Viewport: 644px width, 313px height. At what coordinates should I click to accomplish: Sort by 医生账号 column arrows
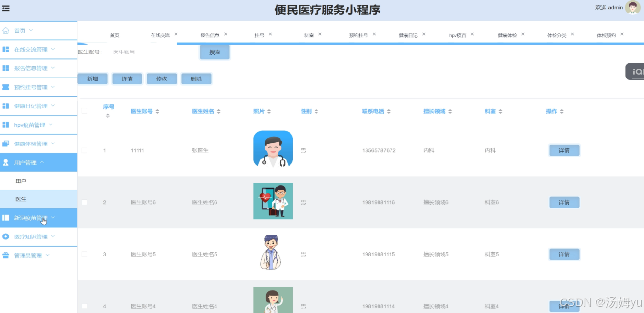click(x=157, y=111)
